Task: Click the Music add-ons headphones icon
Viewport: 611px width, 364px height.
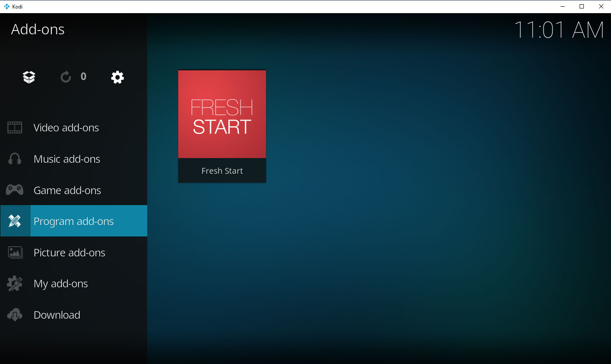Action: (15, 158)
